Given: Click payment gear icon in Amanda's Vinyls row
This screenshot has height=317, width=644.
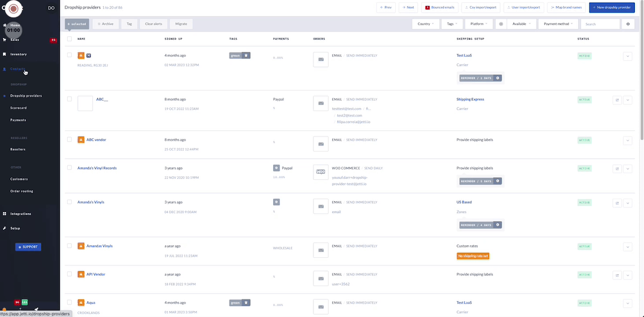Looking at the screenshot, I should (x=277, y=202).
